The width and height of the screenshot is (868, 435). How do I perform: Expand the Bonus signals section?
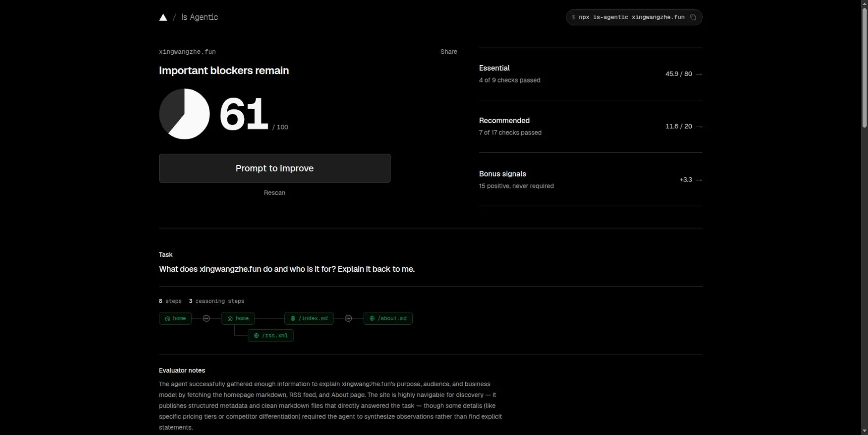(591, 180)
